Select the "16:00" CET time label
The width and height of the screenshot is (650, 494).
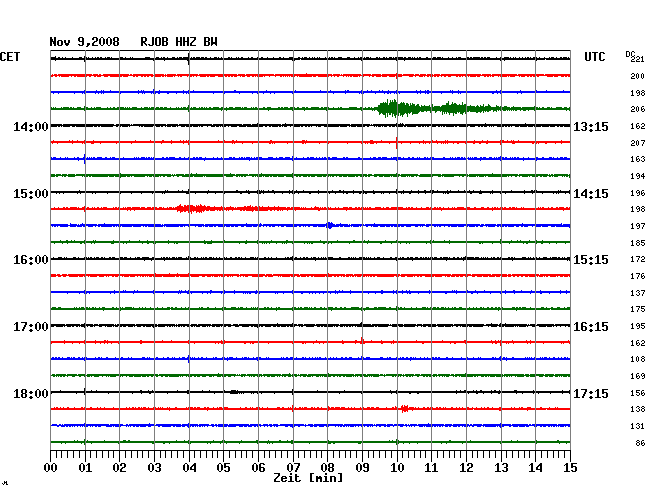coord(31,260)
